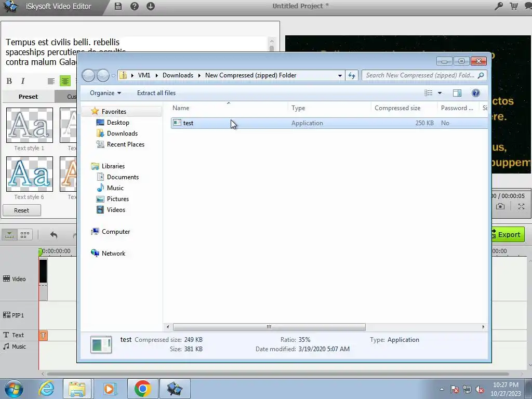Viewport: 532px width, 399px height.
Task: Toggle bold text formatting
Action: [9, 81]
